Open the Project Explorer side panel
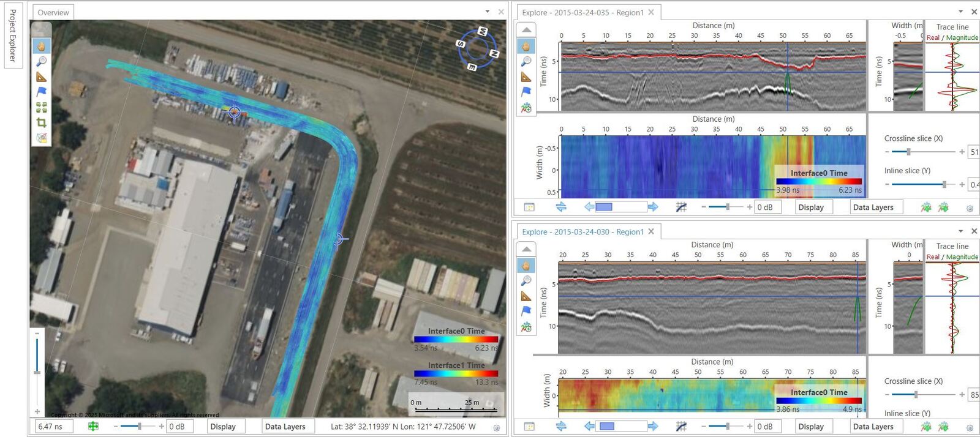980x437 pixels. pos(13,35)
